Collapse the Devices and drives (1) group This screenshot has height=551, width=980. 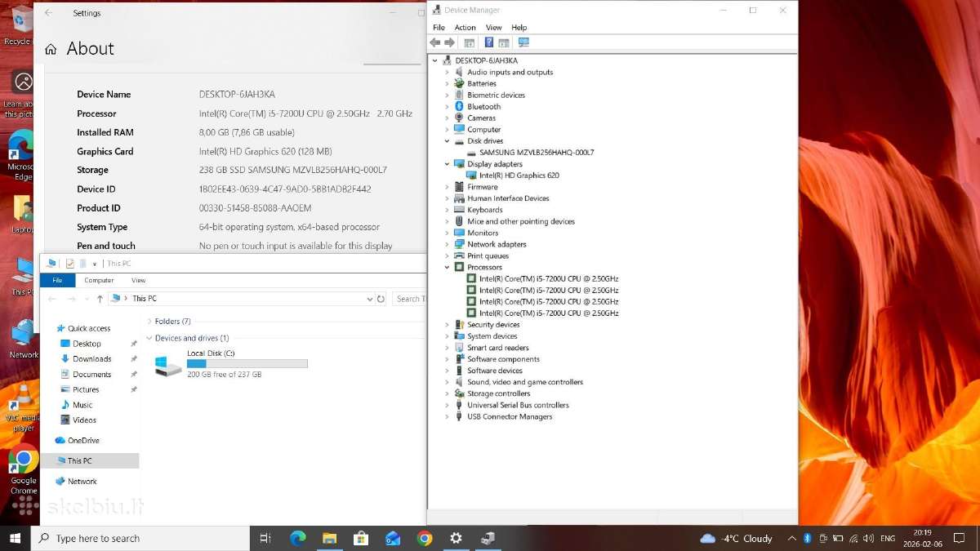pyautogui.click(x=149, y=338)
